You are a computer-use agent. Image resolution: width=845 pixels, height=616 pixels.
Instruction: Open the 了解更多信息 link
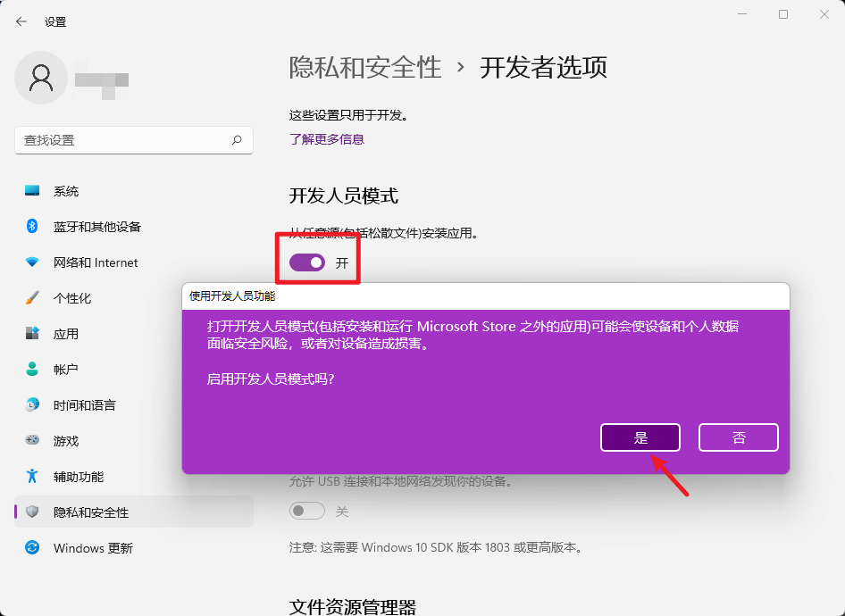click(x=327, y=139)
